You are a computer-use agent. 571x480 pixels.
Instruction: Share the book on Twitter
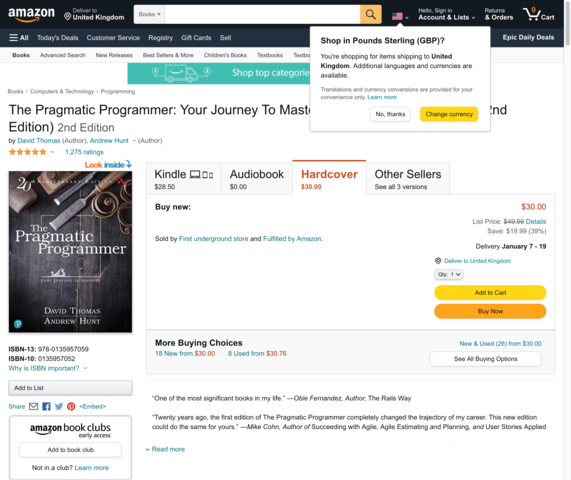[x=59, y=406]
